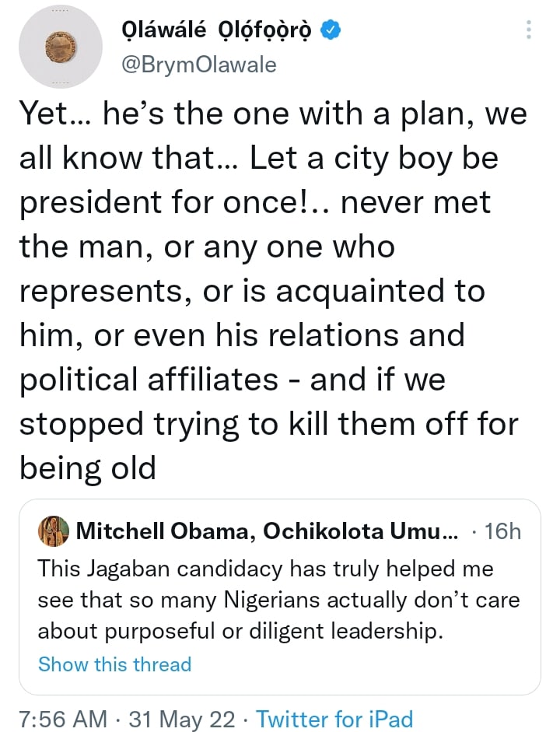Open Oláwálé Olófoòrò's profile picture
Screen dimensions: 560x732
[61, 47]
